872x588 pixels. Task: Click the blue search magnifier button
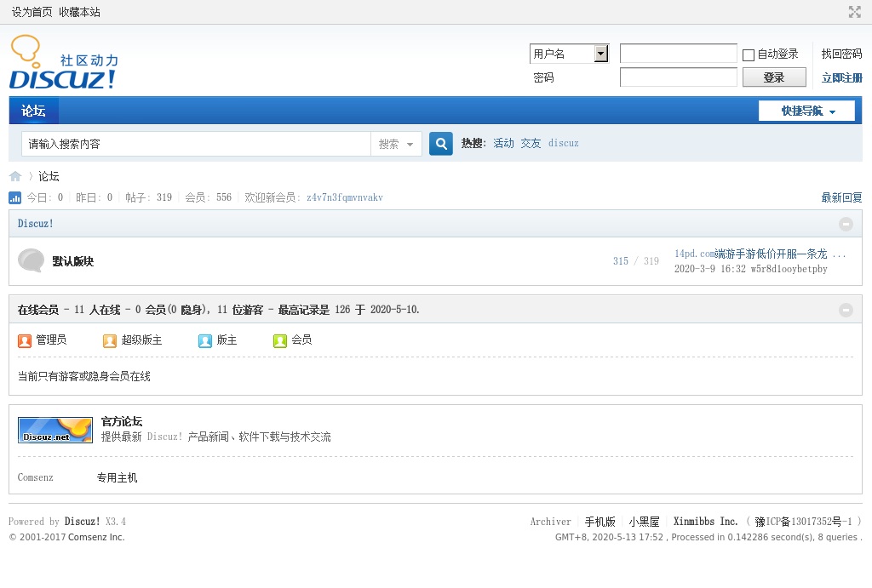pos(440,144)
